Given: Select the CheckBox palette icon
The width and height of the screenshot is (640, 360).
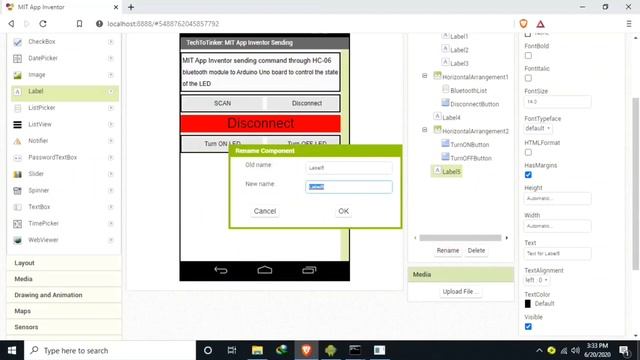Looking at the screenshot, I should pos(18,42).
